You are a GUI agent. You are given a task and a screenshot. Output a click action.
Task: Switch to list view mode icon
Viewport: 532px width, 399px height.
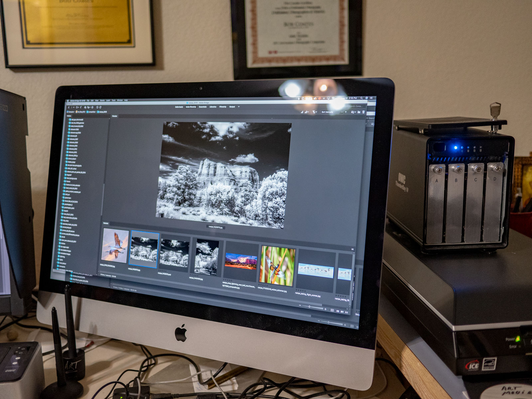(346, 313)
